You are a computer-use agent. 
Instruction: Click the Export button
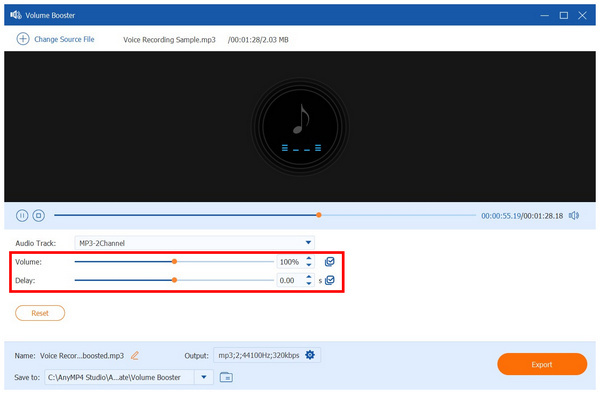[542, 364]
